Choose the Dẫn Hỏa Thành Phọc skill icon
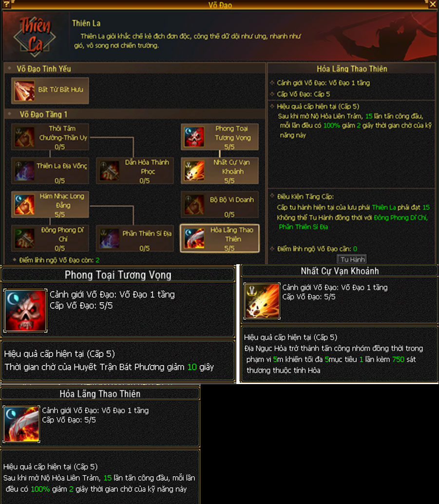439x504 pixels. (x=109, y=171)
